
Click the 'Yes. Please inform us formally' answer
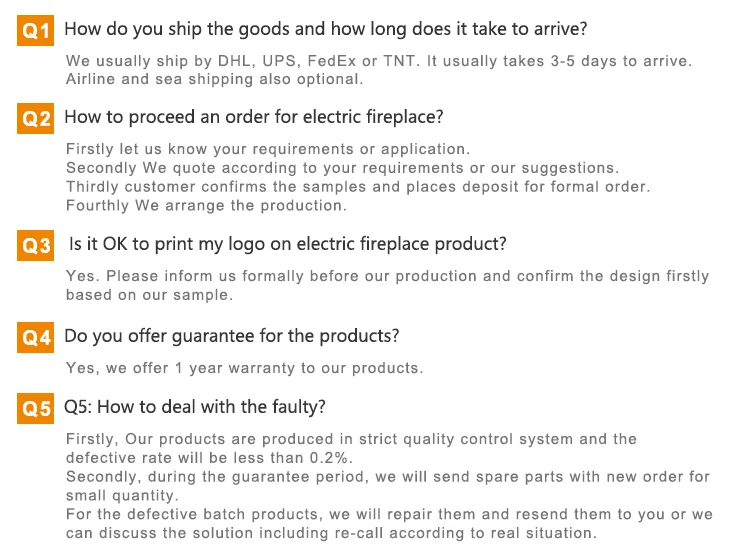387,285
